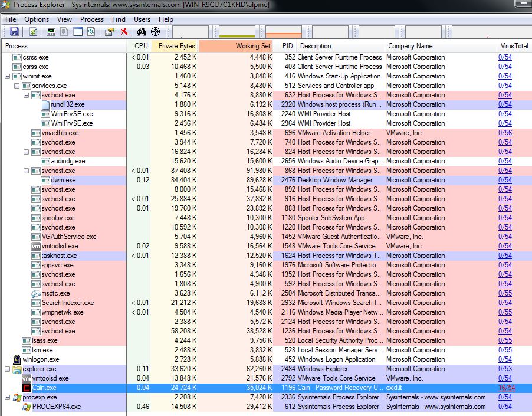Click the CPU usage mini graph in toolbar
This screenshot has height=416, width=532.
[191, 32]
